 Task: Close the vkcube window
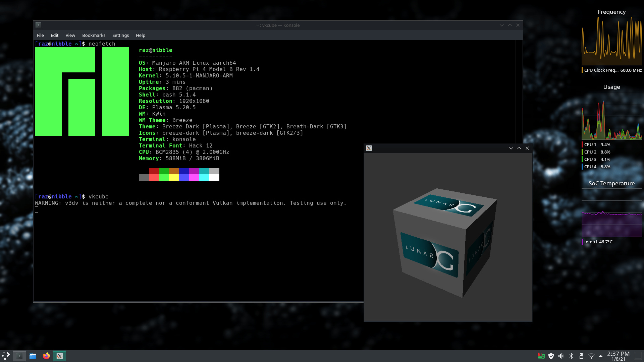pos(527,148)
